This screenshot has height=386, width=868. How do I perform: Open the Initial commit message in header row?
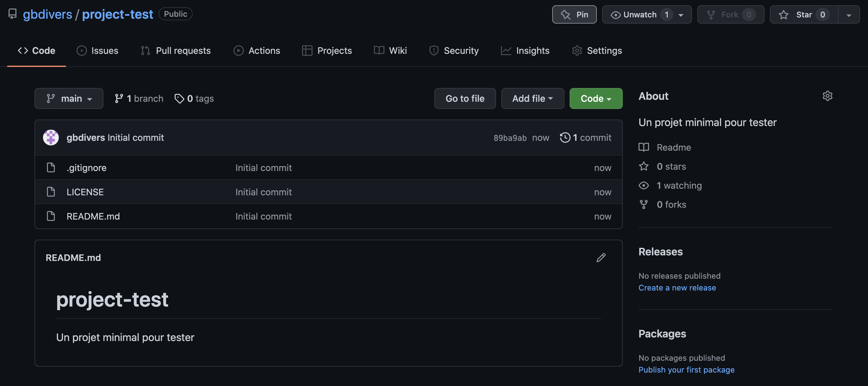point(136,138)
